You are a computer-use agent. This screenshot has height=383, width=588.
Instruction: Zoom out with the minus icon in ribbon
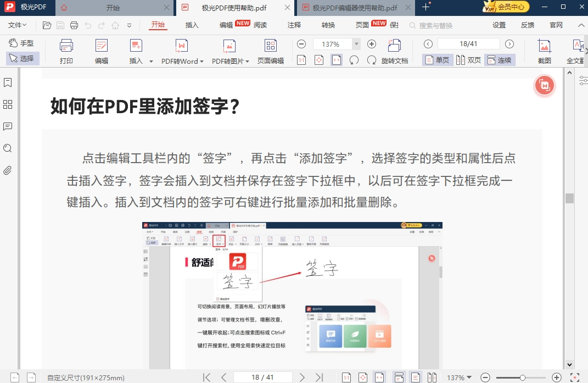[301, 44]
